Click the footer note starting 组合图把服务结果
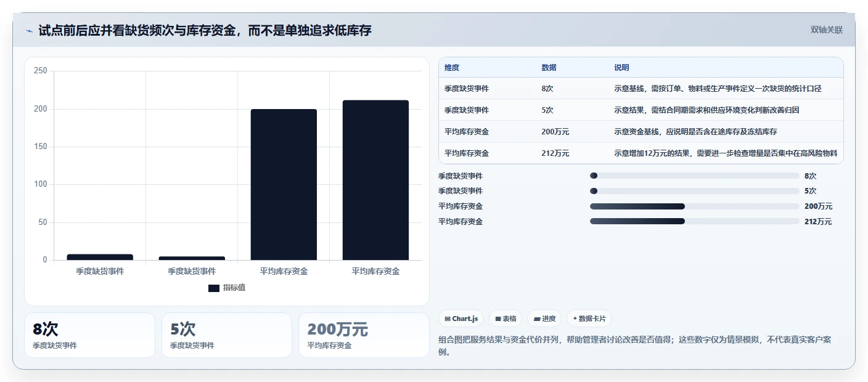 635,346
